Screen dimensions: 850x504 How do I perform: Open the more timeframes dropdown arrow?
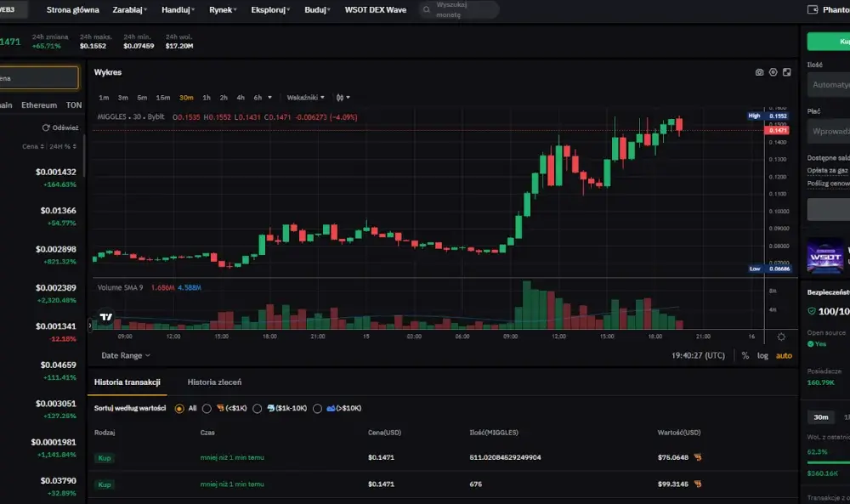270,98
